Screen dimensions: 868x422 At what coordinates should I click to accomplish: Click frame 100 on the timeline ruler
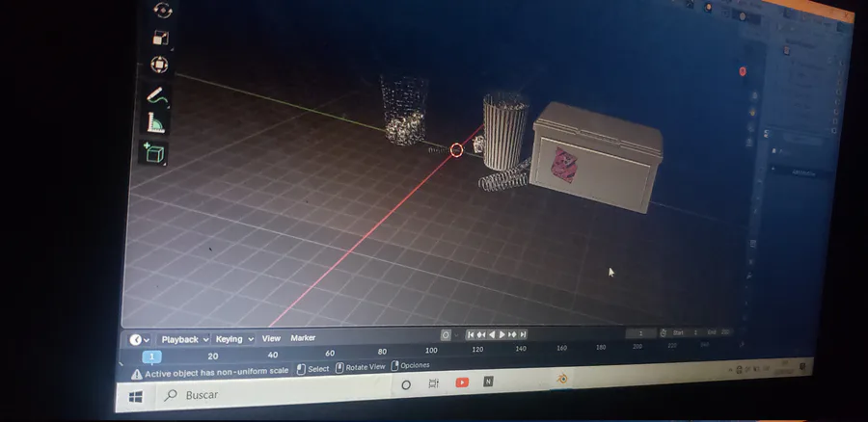point(431,350)
